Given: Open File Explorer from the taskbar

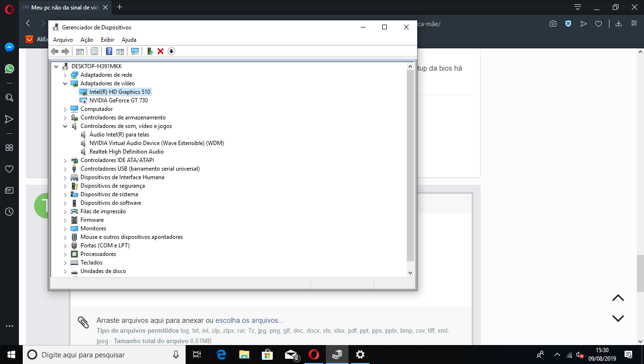Looking at the screenshot, I should click(x=244, y=355).
